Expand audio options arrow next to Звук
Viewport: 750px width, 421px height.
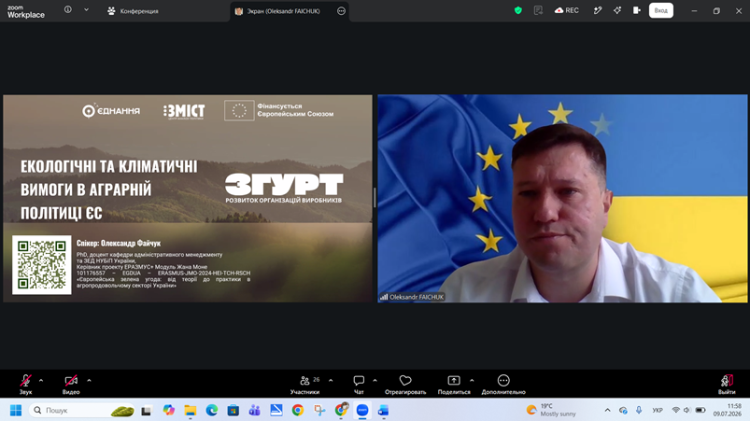click(x=41, y=381)
